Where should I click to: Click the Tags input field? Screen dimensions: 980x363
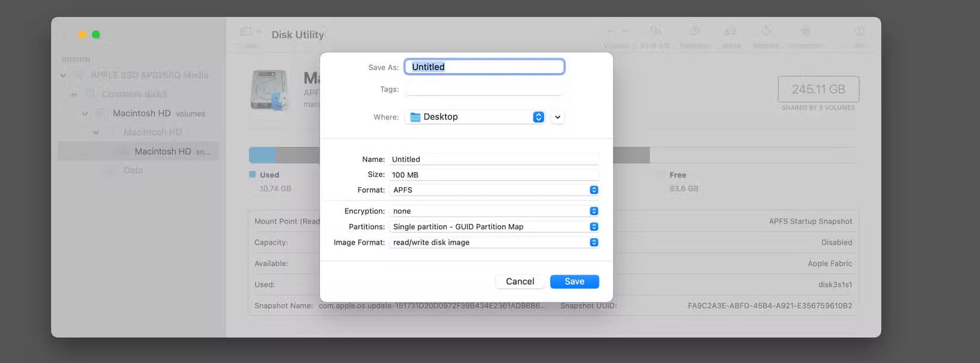pos(483,89)
